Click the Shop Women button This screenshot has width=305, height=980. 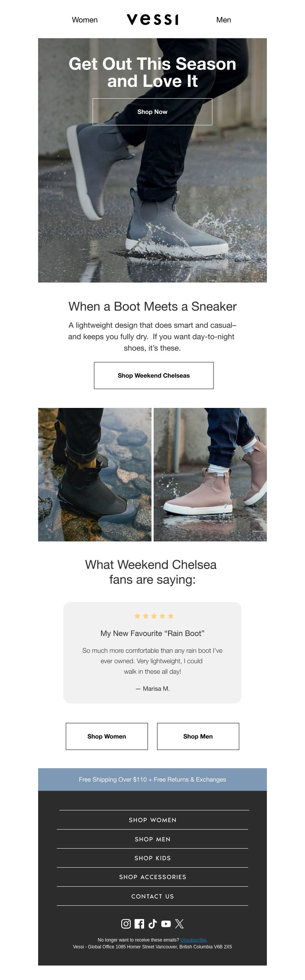pos(107,736)
